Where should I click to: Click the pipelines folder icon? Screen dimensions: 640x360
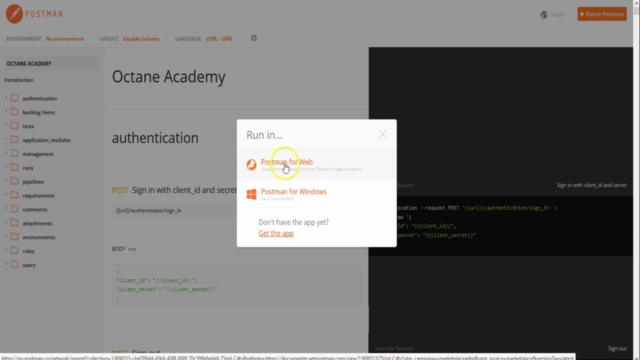click(15, 181)
